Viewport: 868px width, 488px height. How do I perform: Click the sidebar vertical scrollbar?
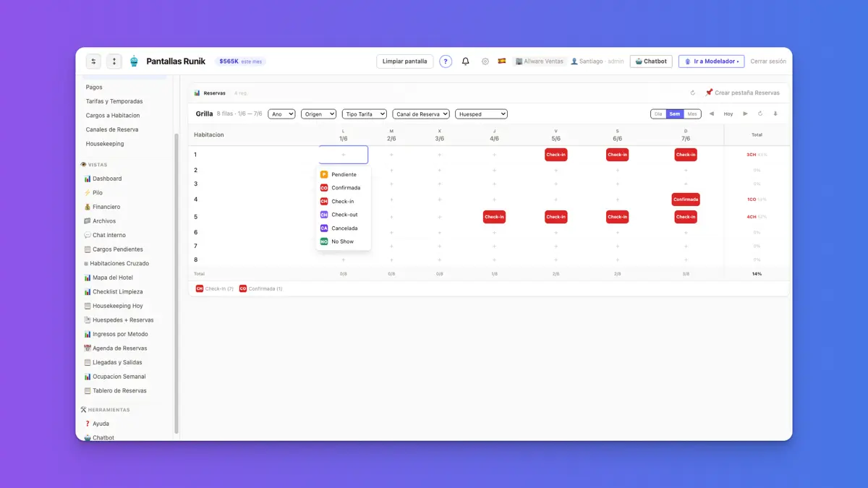click(x=176, y=282)
